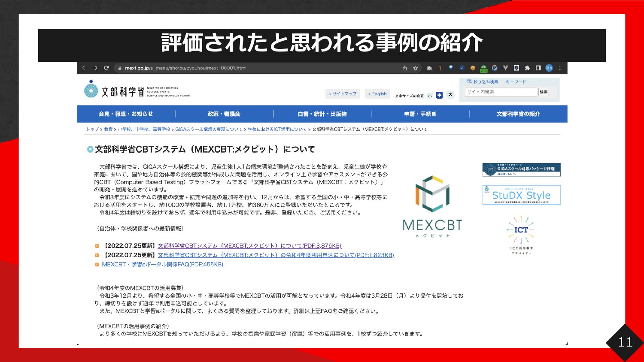Viewport: 644px width, 362px height.
Task: Click the orange '1' extension icon
Action: (440, 68)
